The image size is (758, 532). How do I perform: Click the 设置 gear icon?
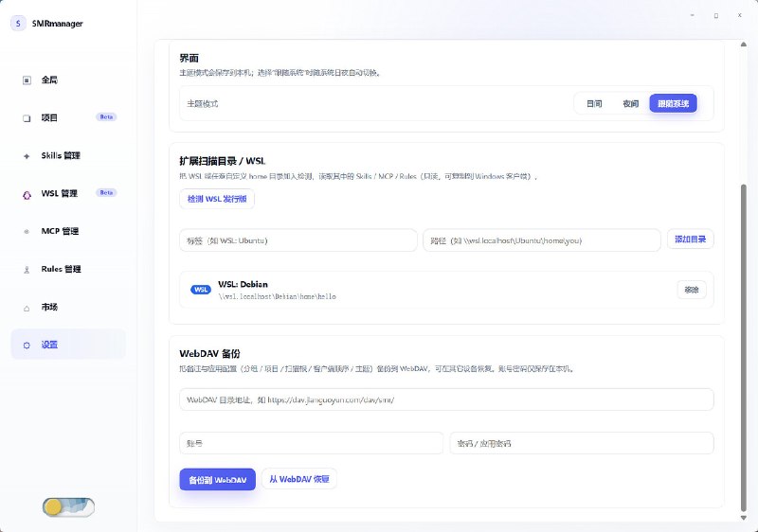[27, 346]
